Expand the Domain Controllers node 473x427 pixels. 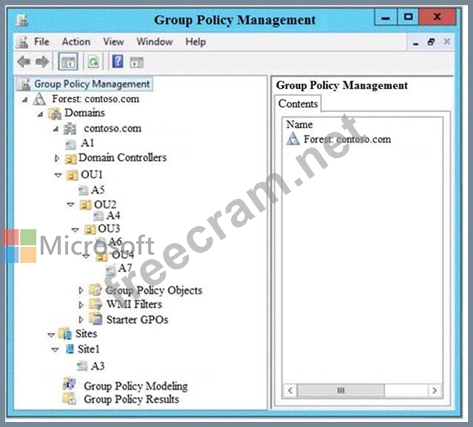click(57, 158)
